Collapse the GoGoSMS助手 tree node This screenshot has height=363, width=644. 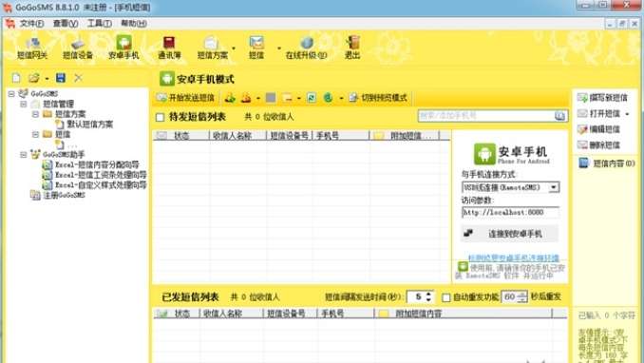click(24, 155)
